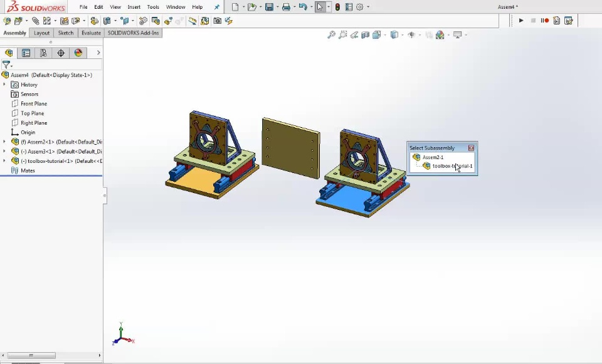The image size is (602, 364).
Task: Click the Zoom to Area icon
Action: (x=343, y=35)
